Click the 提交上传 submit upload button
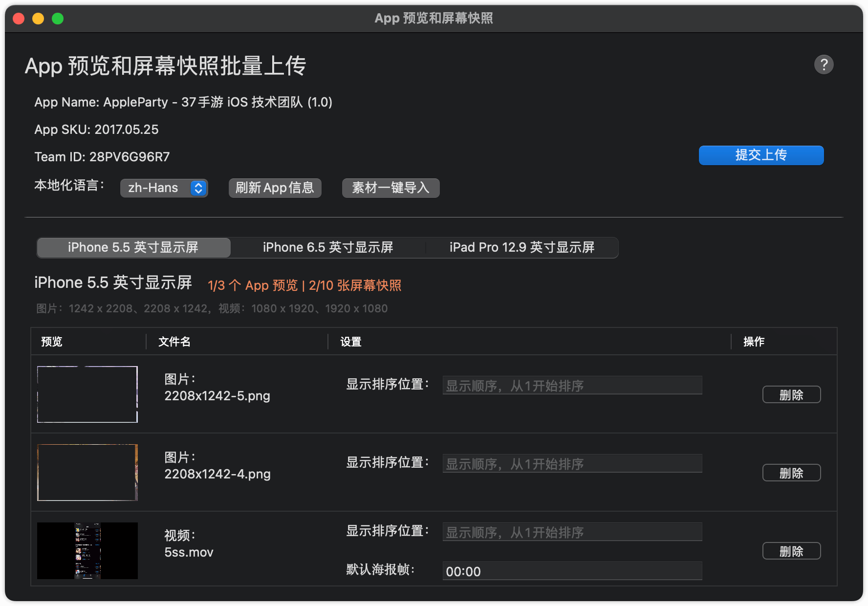Screen dimensions: 868x606 [x=760, y=155]
